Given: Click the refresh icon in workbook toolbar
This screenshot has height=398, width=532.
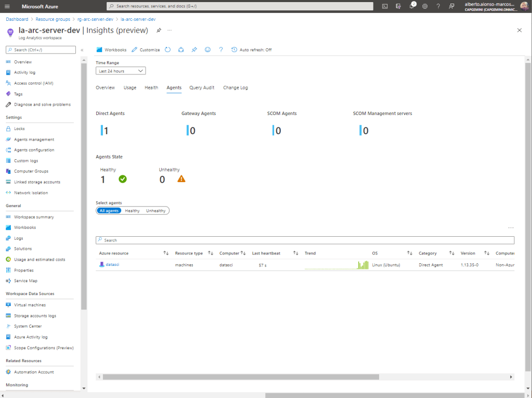Looking at the screenshot, I should point(168,50).
